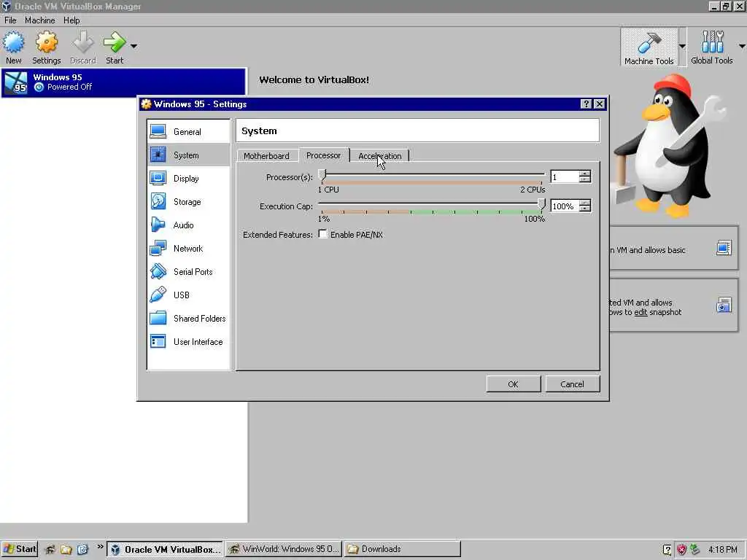Expand the Machine Tools dropdown arrow

682,46
